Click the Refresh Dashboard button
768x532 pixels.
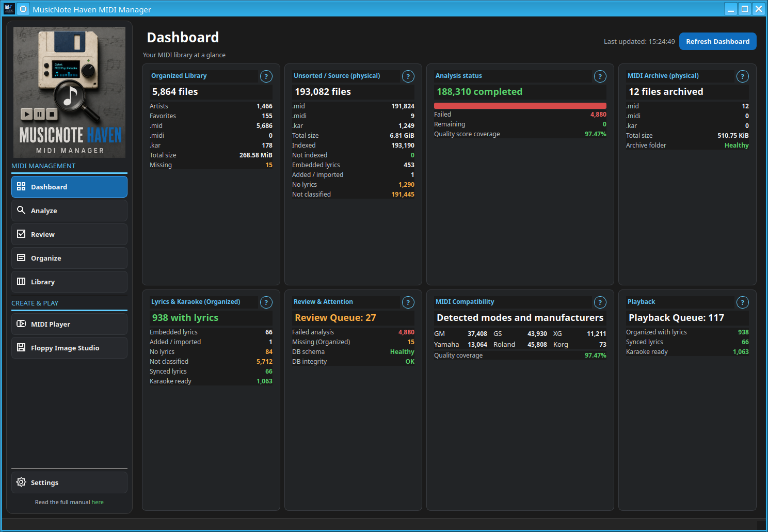click(717, 41)
